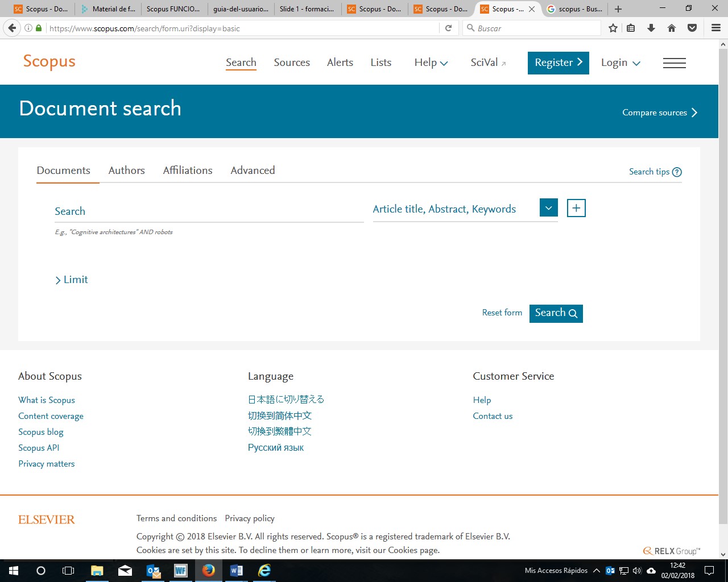Bookmark this page with the star icon
This screenshot has width=728, height=582.
pyautogui.click(x=613, y=28)
